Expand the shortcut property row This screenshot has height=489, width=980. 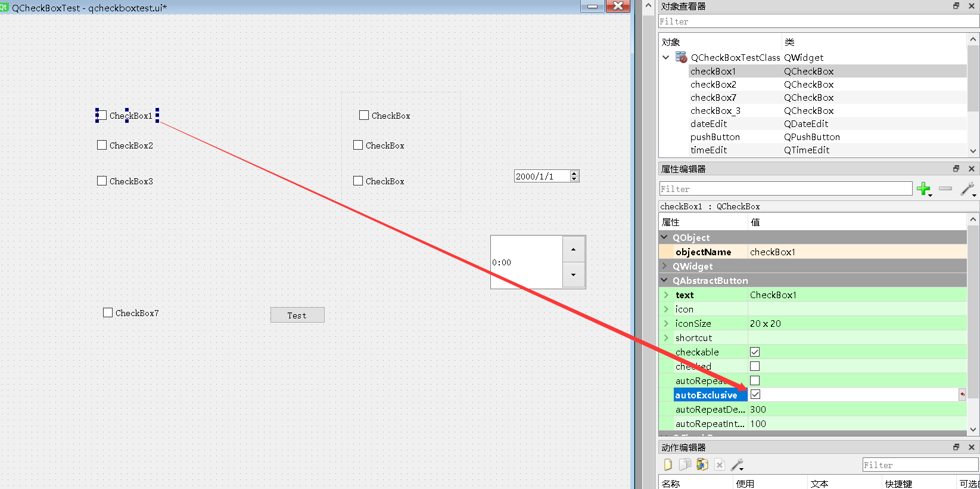666,338
